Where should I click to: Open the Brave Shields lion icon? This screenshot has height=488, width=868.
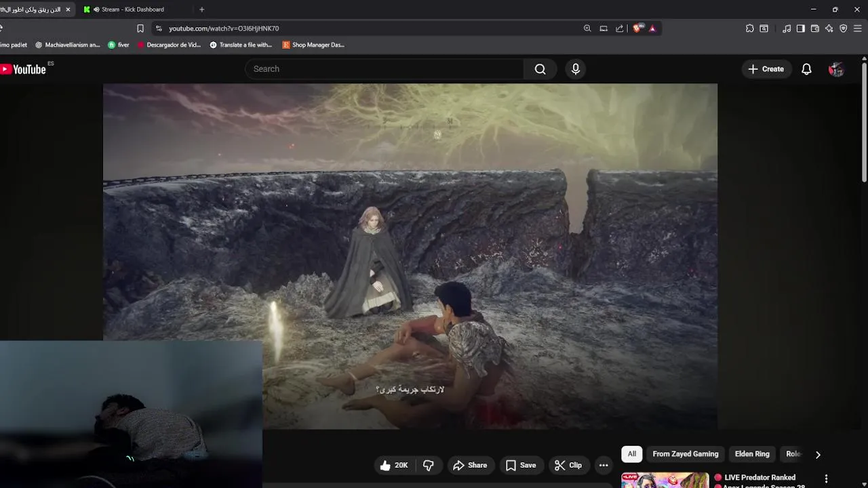(x=637, y=28)
